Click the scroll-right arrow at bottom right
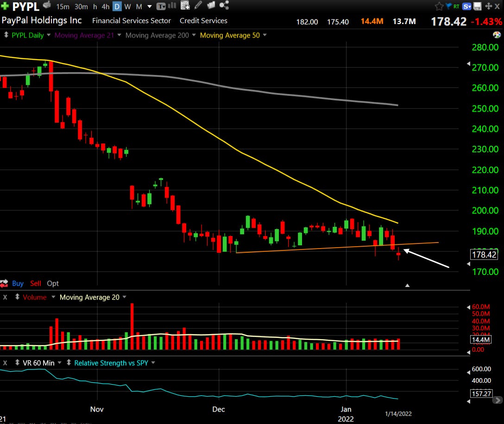Image resolution: width=504 pixels, height=424 pixels. pos(498,400)
